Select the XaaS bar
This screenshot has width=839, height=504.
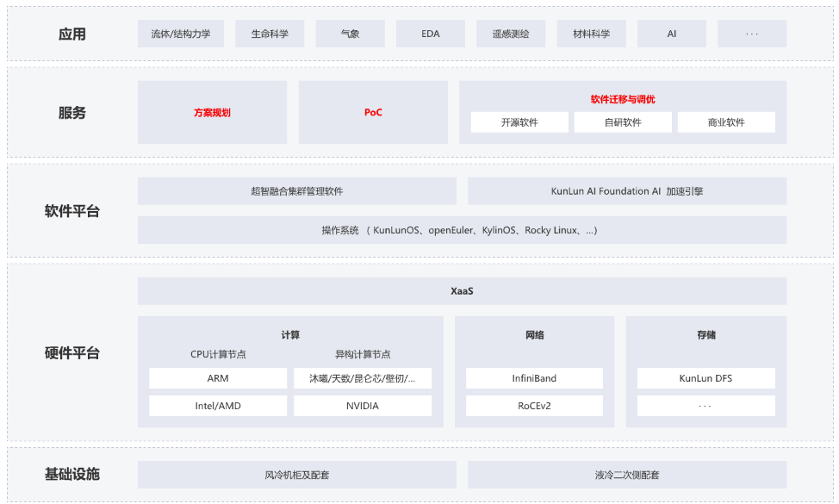click(x=462, y=291)
